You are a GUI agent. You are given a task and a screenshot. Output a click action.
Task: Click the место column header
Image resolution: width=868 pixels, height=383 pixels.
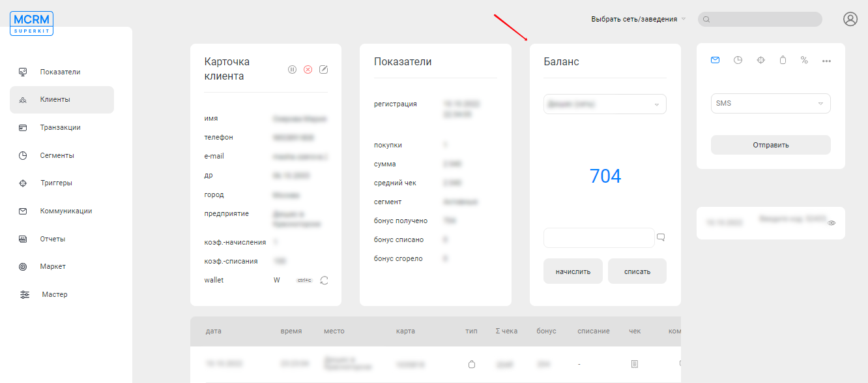334,331
